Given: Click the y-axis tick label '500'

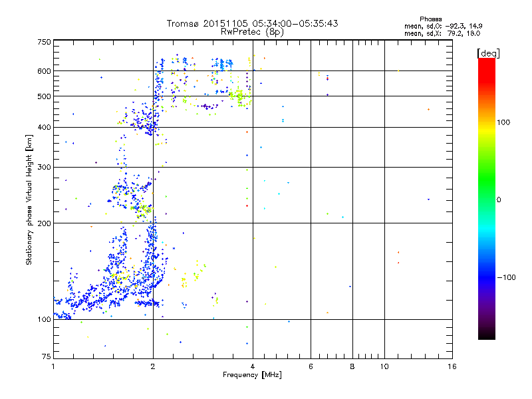Looking at the screenshot, I should [44, 96].
